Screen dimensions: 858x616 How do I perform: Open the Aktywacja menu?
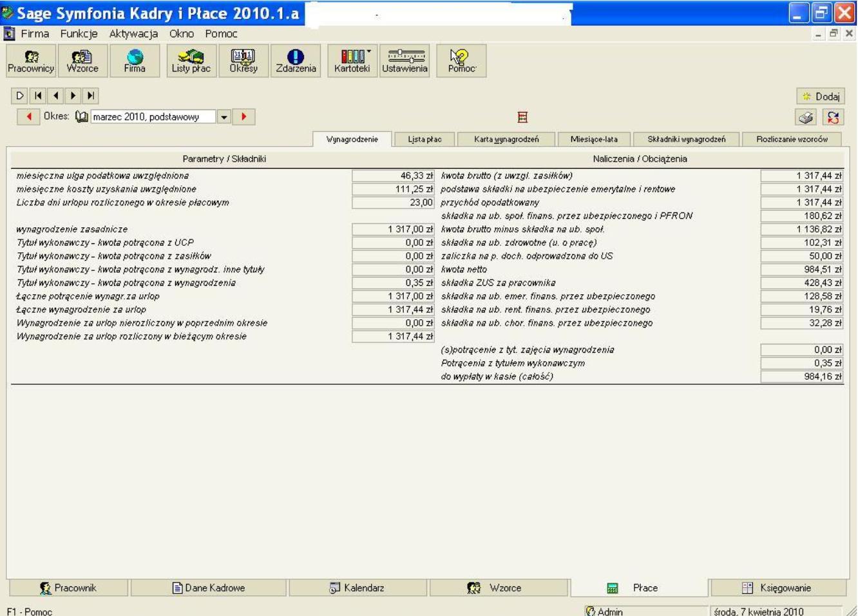coord(133,33)
